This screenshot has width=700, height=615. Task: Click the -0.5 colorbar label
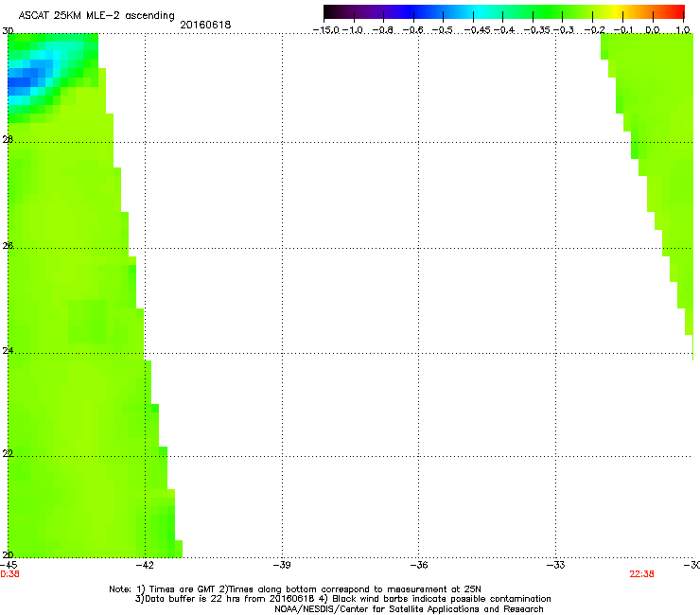coord(442,30)
